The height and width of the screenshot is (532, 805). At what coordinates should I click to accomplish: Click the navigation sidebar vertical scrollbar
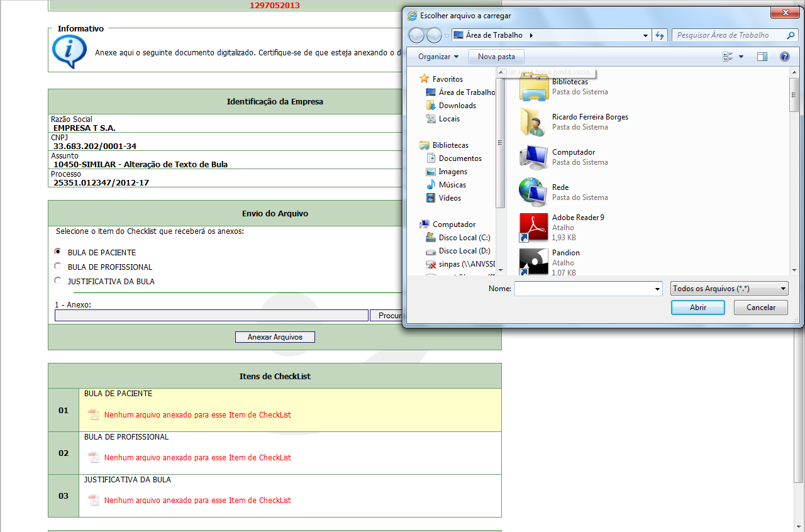click(x=501, y=170)
